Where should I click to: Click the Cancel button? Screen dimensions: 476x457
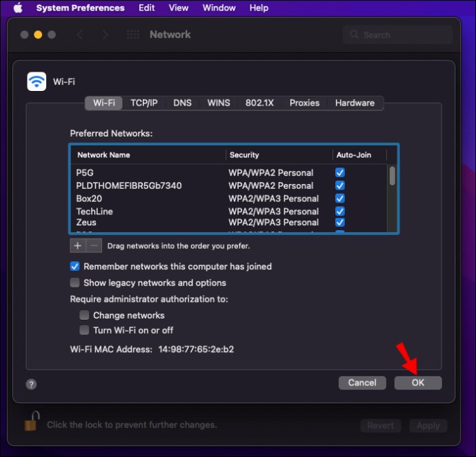pos(362,383)
